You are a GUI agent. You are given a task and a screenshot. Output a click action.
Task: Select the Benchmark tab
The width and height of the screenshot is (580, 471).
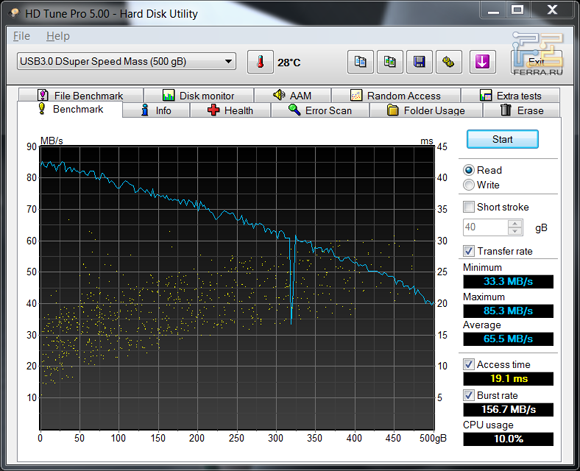click(70, 110)
